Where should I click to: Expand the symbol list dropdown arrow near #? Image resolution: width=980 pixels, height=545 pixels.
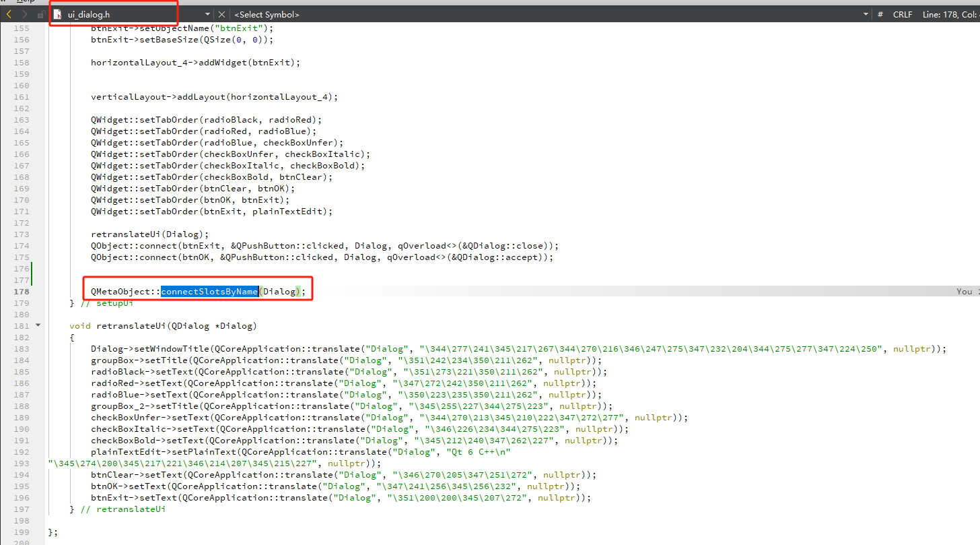[x=866, y=14]
